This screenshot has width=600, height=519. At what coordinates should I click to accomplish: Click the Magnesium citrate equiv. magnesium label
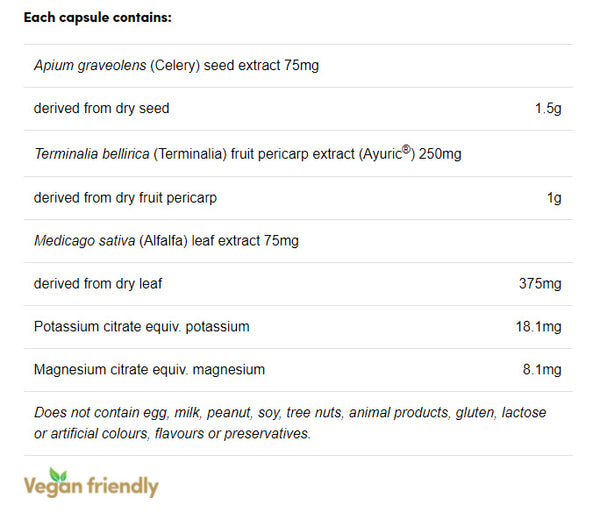coord(149,370)
